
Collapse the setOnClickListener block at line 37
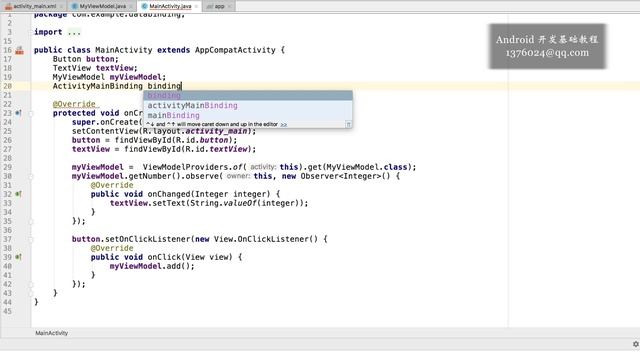[x=31, y=240]
